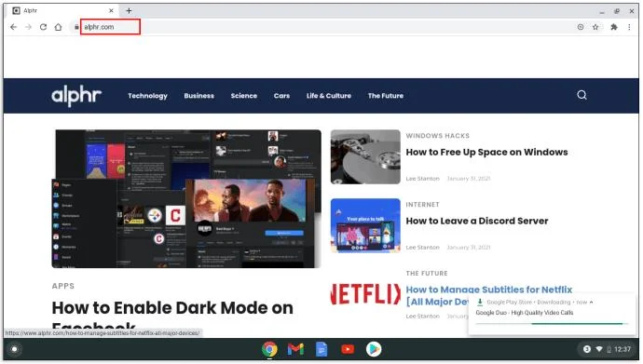
Task: Open the hard drive article thumbnail
Action: coord(365,156)
